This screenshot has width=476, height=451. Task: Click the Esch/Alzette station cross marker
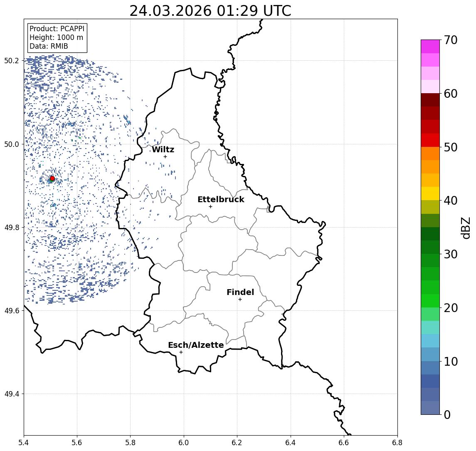pyautogui.click(x=181, y=352)
